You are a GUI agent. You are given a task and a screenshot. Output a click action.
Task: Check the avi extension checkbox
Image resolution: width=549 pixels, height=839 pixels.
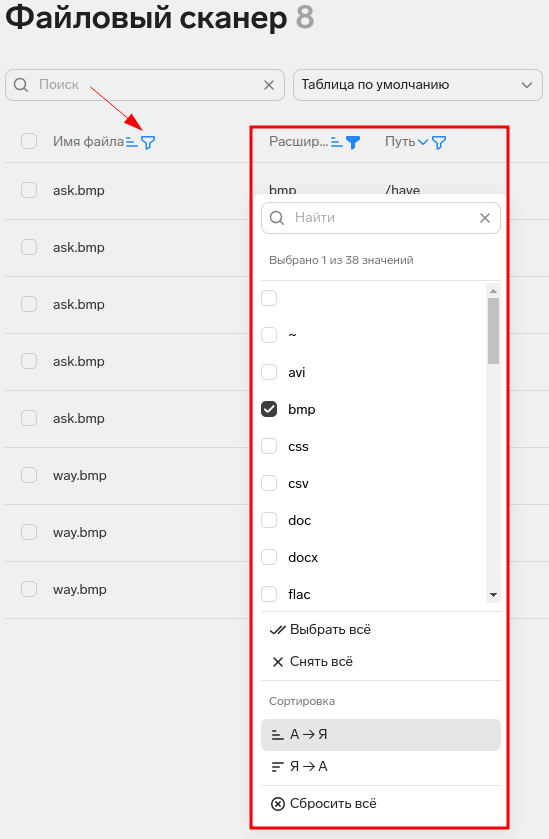(x=269, y=372)
